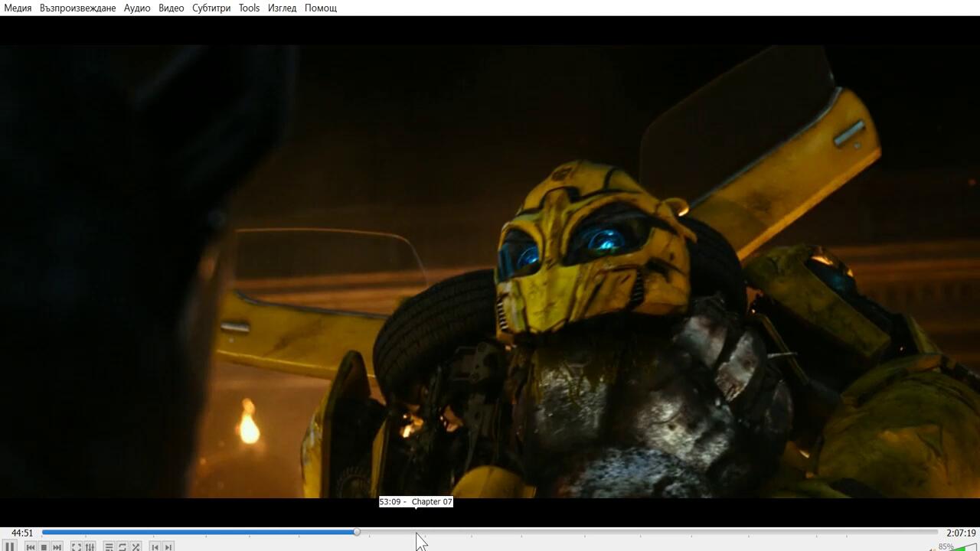Open the Помощ menu
This screenshot has height=551, width=980.
point(320,8)
